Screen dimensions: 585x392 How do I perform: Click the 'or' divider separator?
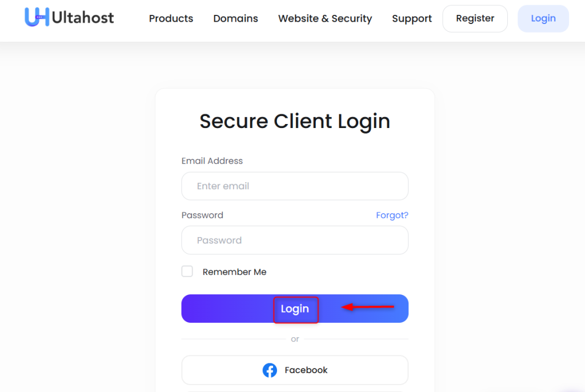295,339
